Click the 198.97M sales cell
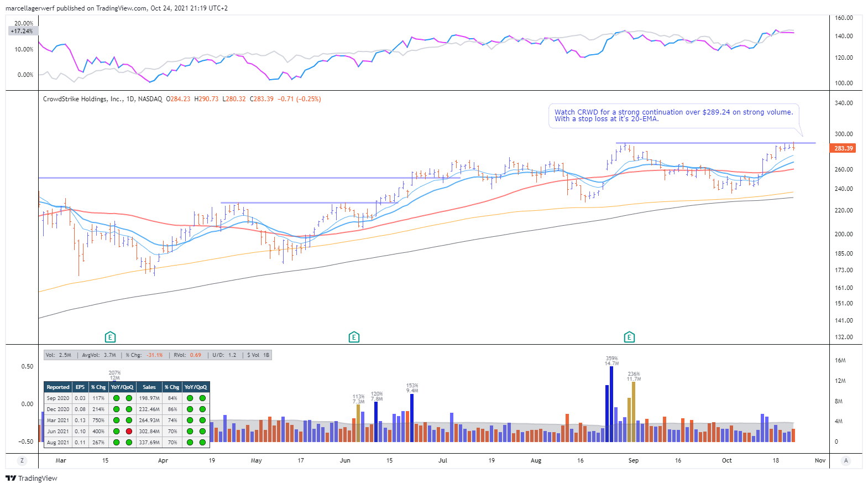 pyautogui.click(x=149, y=398)
